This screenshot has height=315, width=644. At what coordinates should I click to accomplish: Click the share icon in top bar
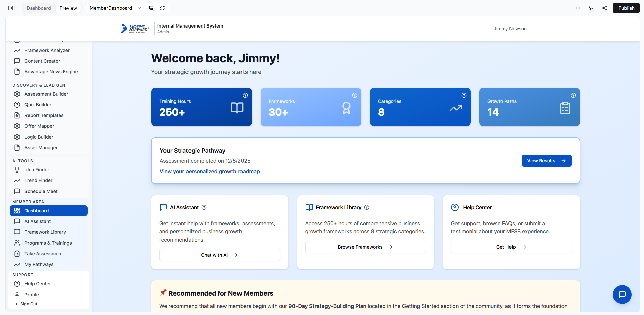[605, 8]
